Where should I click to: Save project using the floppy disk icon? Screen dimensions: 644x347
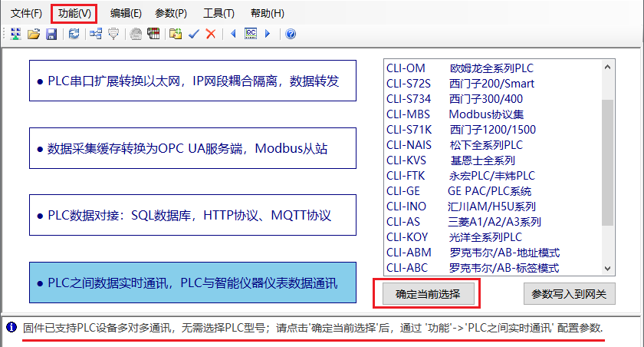(51, 34)
